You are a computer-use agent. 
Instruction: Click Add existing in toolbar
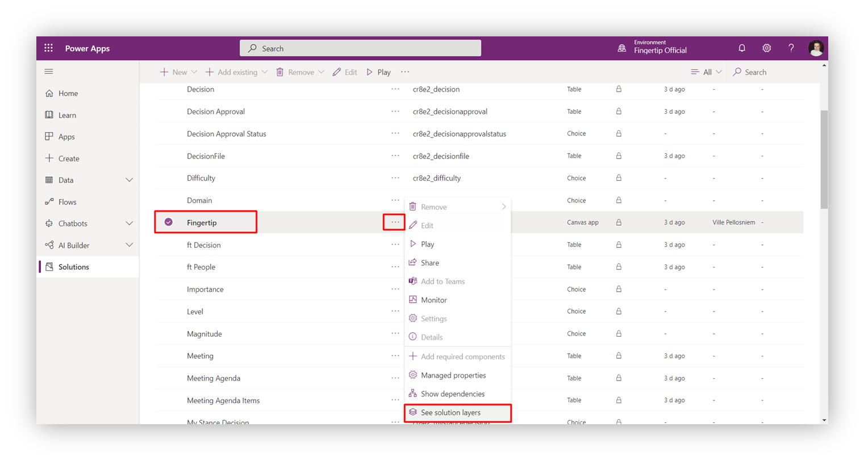[x=231, y=72]
